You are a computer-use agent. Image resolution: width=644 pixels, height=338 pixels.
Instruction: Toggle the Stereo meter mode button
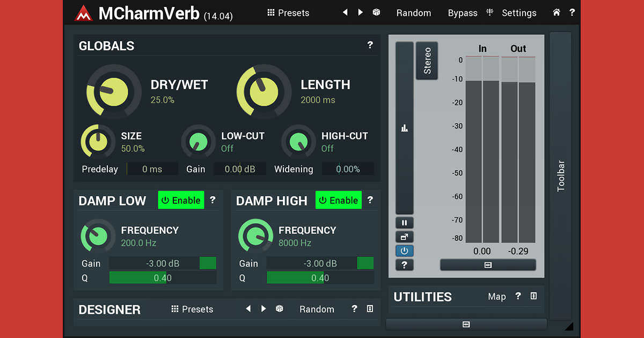[427, 61]
